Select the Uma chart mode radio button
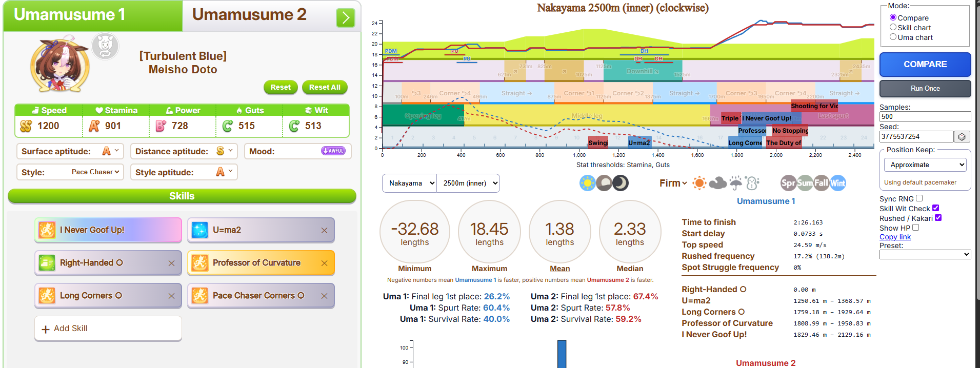The height and width of the screenshot is (368, 980). tap(893, 37)
